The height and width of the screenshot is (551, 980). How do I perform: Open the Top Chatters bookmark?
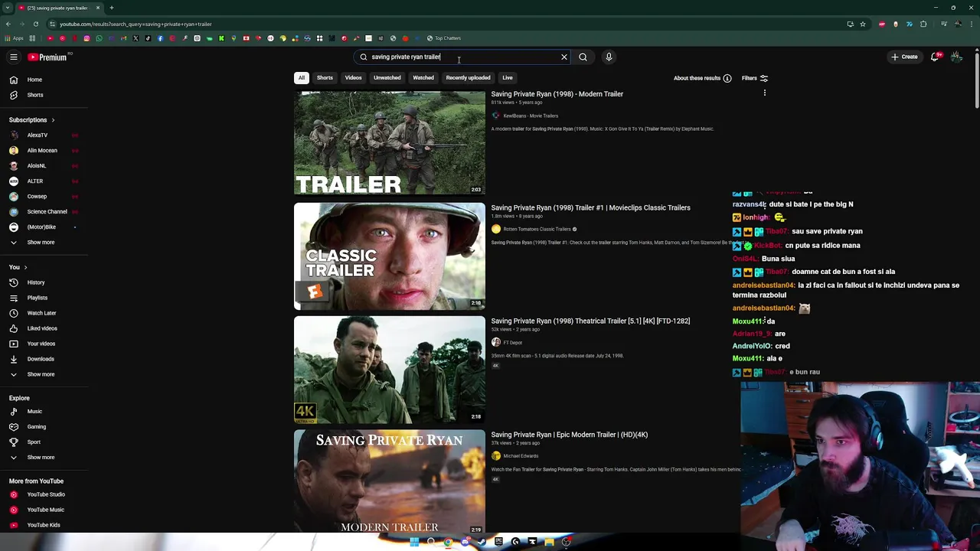click(x=444, y=38)
